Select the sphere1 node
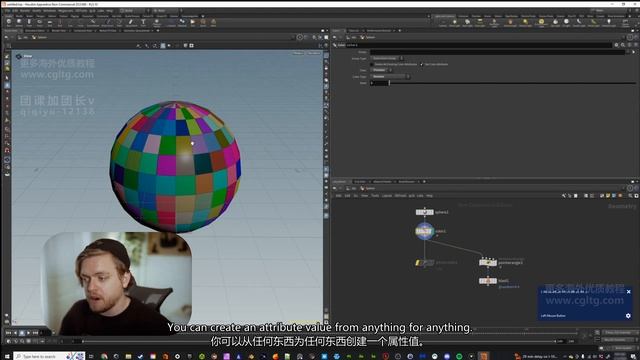The image size is (640, 360). pyautogui.click(x=424, y=212)
